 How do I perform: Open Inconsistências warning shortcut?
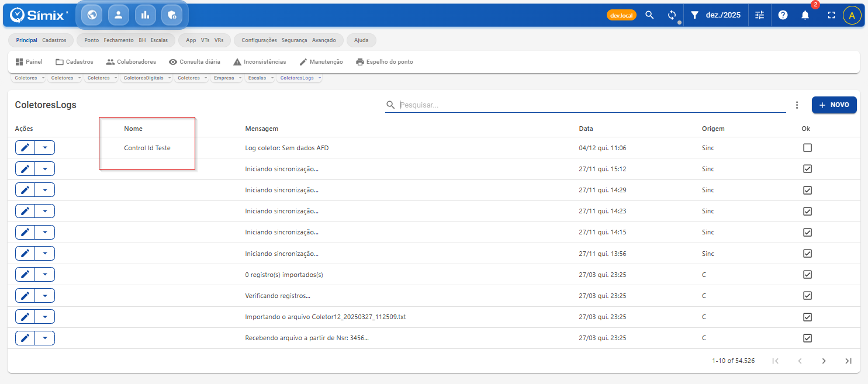tap(260, 61)
